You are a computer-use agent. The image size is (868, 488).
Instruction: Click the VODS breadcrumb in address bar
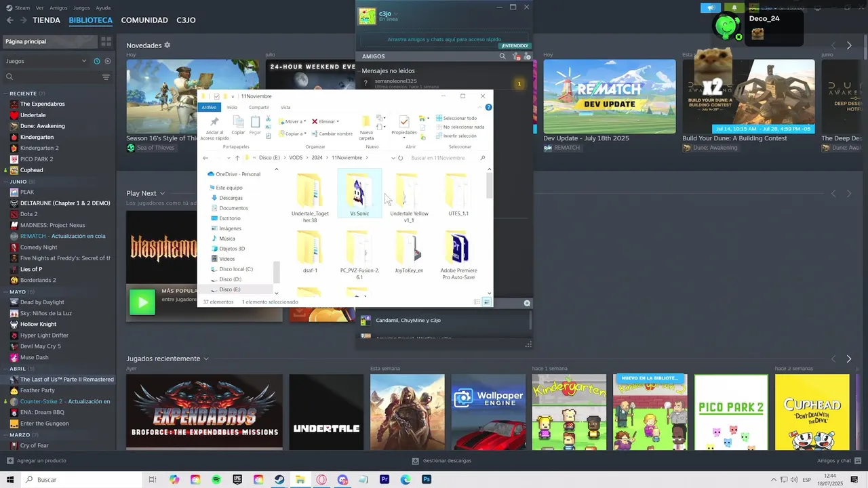point(296,158)
